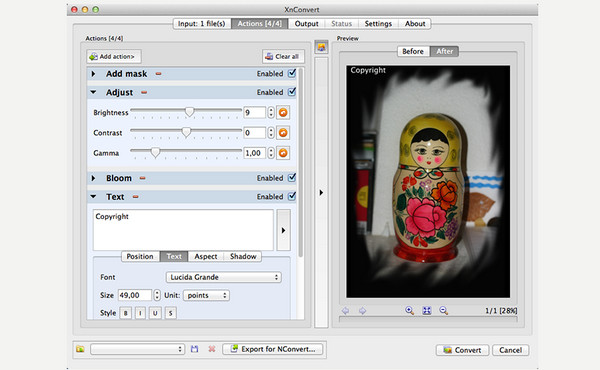Viewport: 600px width, 370px height.
Task: Click the Cancel button
Action: [x=511, y=350]
